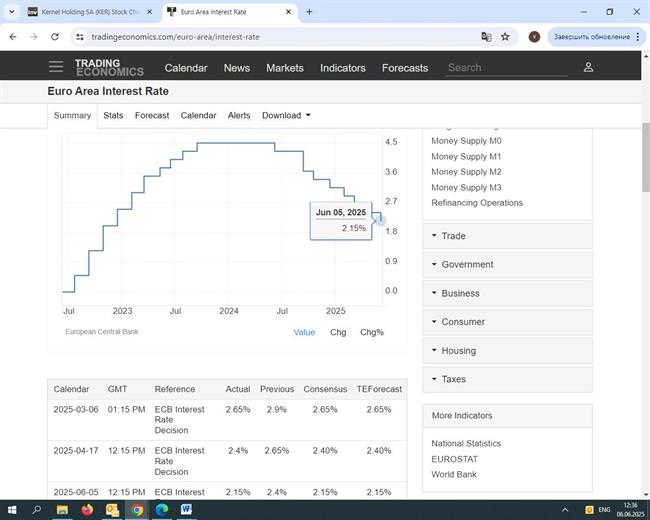Click the page vertical scrollbar thumb
This screenshot has height=520, width=650.
(x=646, y=158)
